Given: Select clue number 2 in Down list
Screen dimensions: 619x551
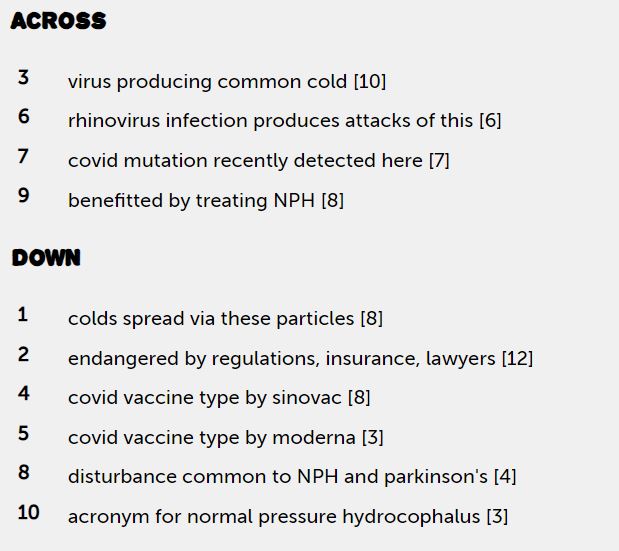Looking at the screenshot, I should (x=23, y=354).
